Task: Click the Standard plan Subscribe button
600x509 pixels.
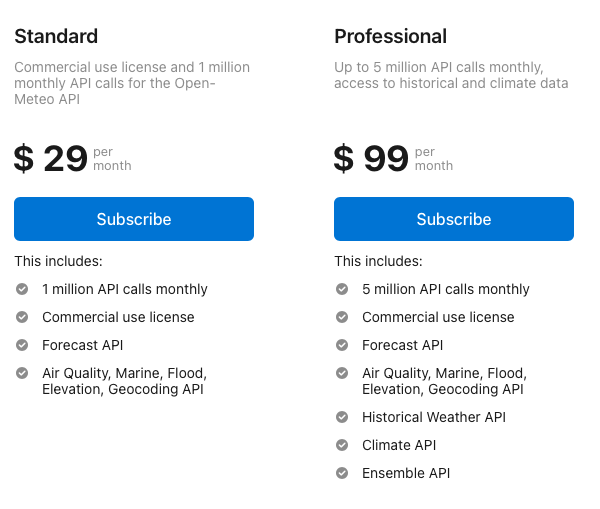Action: pyautogui.click(x=134, y=219)
